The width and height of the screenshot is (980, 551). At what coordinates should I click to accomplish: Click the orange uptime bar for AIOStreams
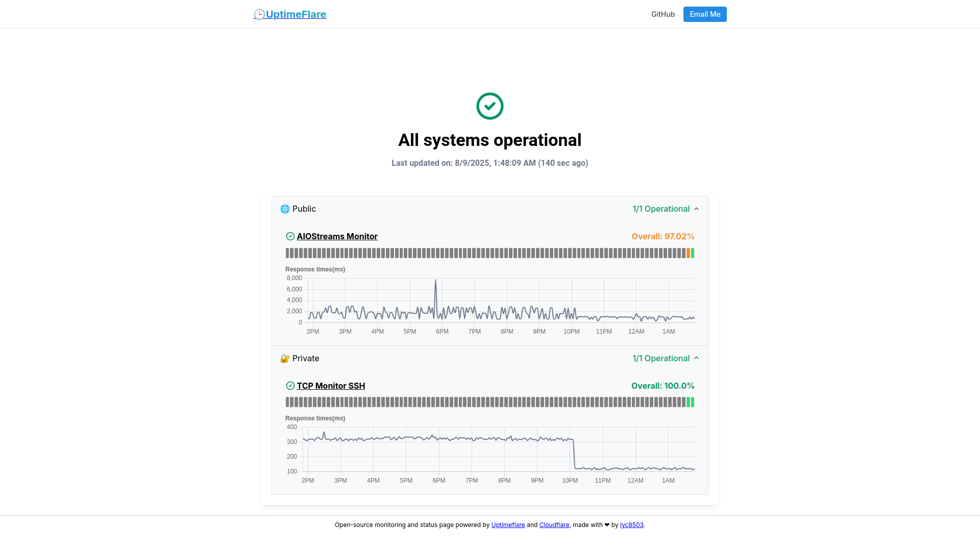point(688,253)
